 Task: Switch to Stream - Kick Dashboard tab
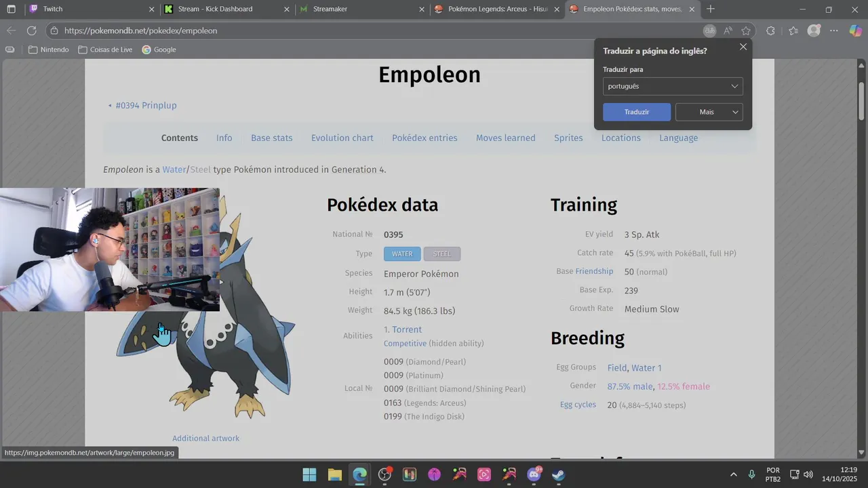pyautogui.click(x=227, y=9)
